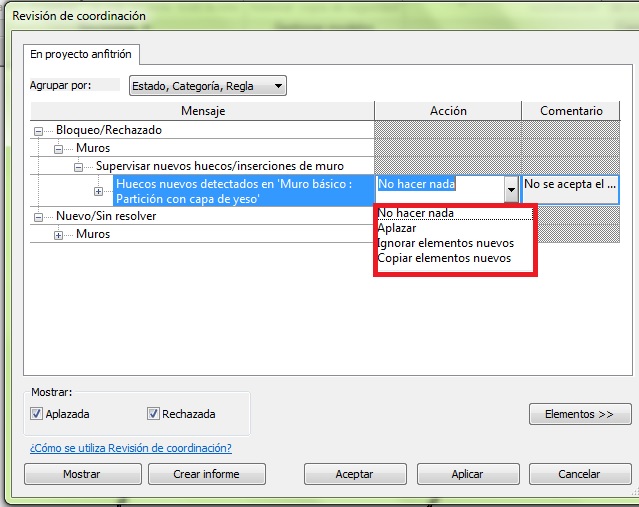Select Ignorar elementos nuevos option

pyautogui.click(x=445, y=243)
